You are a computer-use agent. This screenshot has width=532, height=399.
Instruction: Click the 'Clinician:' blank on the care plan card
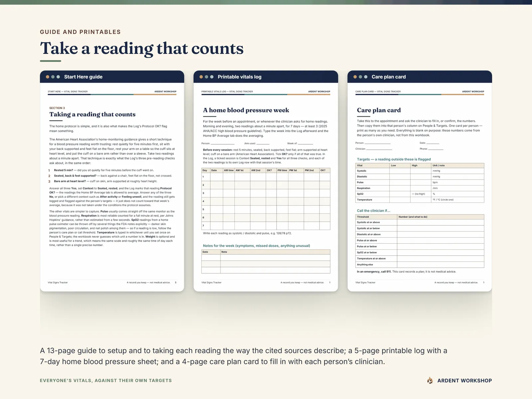[379, 149]
